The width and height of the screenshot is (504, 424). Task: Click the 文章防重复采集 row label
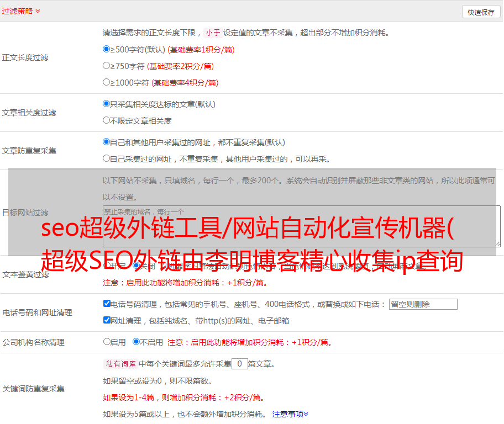click(x=29, y=151)
